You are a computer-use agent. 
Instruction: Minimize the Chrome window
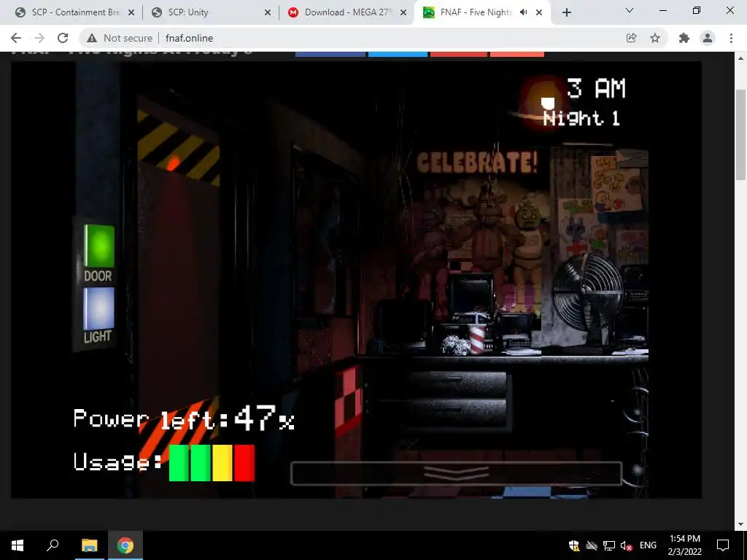click(x=663, y=10)
